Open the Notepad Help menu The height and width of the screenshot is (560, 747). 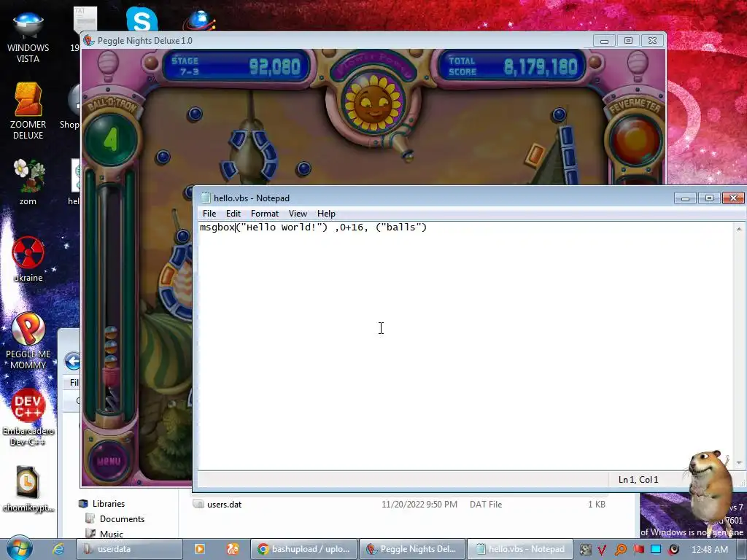pos(326,214)
